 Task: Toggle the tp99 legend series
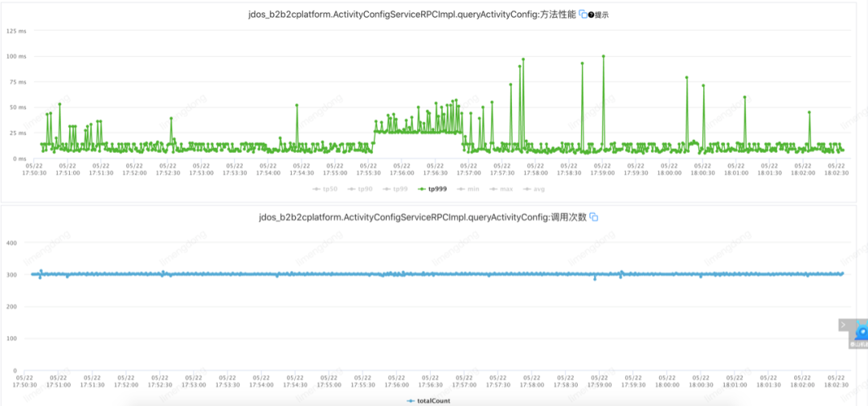pos(395,189)
